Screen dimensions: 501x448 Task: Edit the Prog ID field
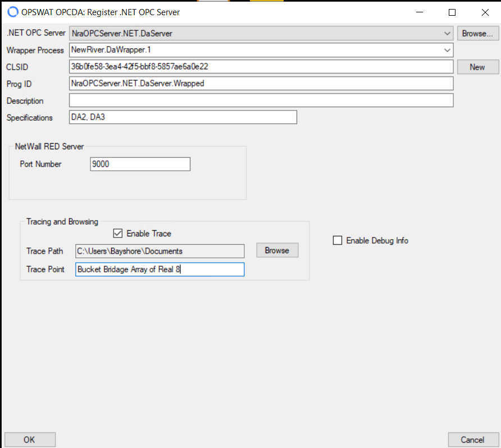click(261, 83)
